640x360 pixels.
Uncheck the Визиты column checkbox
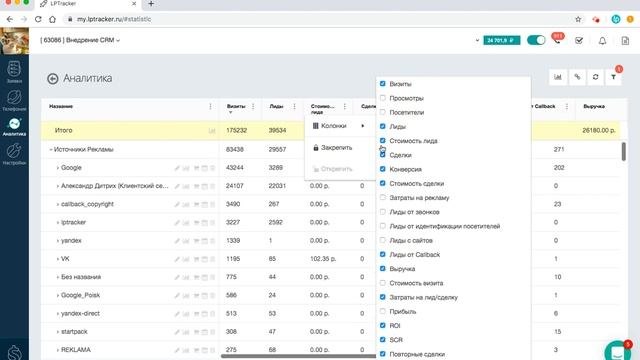[382, 84]
